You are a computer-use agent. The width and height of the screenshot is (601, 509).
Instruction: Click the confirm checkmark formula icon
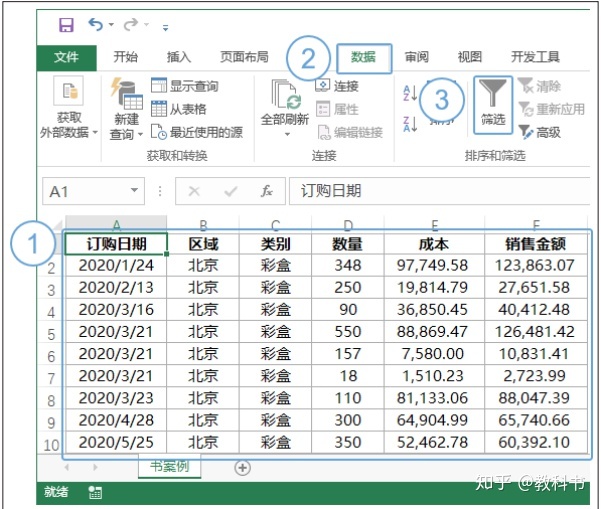click(x=230, y=191)
